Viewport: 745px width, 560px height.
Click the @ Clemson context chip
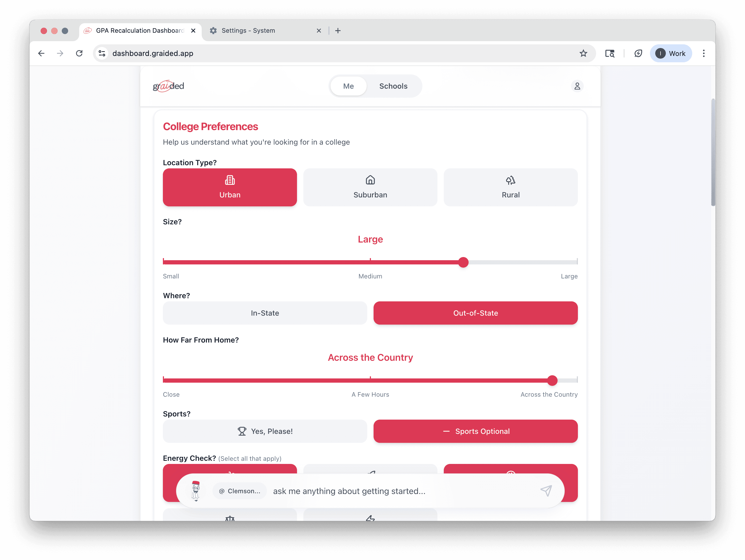[239, 491]
